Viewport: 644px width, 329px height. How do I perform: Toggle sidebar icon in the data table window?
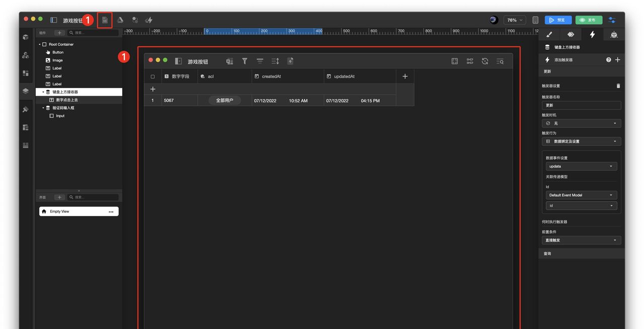[178, 61]
